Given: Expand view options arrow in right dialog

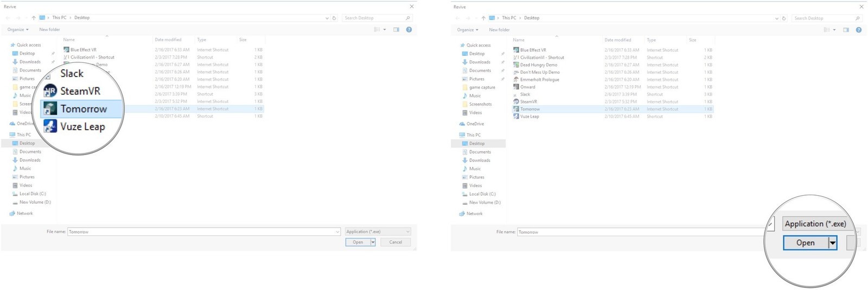Looking at the screenshot, I should pyautogui.click(x=834, y=30).
